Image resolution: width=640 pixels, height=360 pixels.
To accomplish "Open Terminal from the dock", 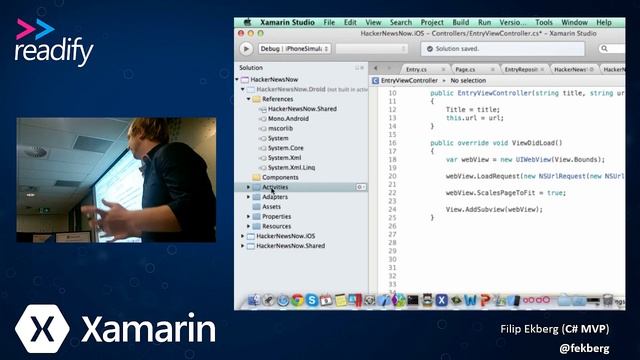I will [x=413, y=300].
